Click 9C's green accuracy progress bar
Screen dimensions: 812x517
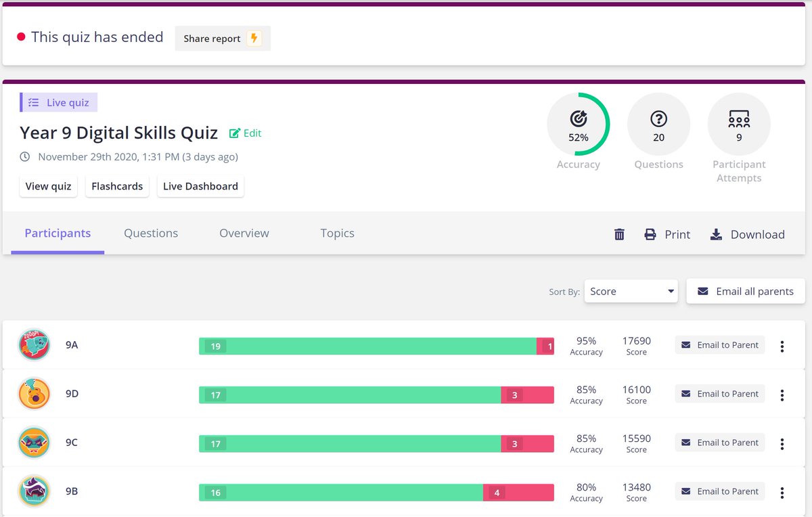(x=345, y=442)
